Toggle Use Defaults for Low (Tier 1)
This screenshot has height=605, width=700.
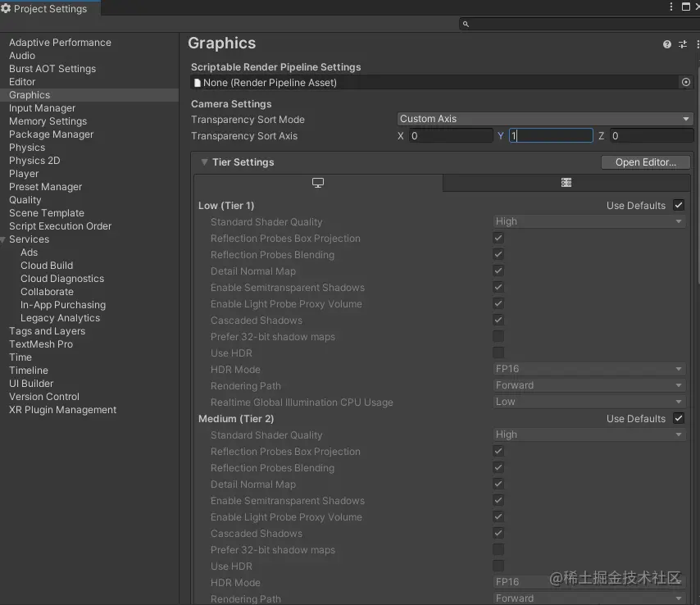[679, 205]
